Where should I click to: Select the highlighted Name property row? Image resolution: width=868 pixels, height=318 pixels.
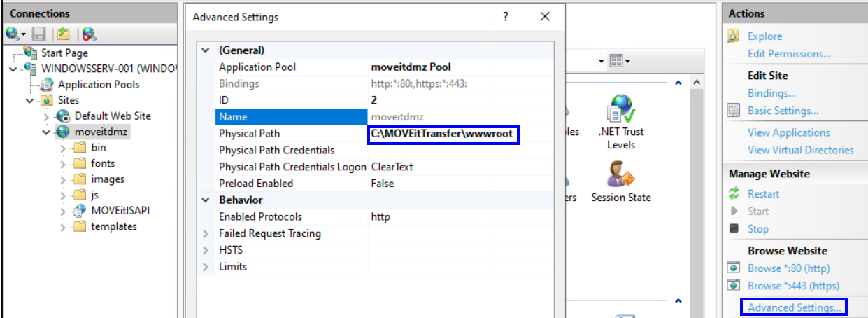(x=376, y=117)
